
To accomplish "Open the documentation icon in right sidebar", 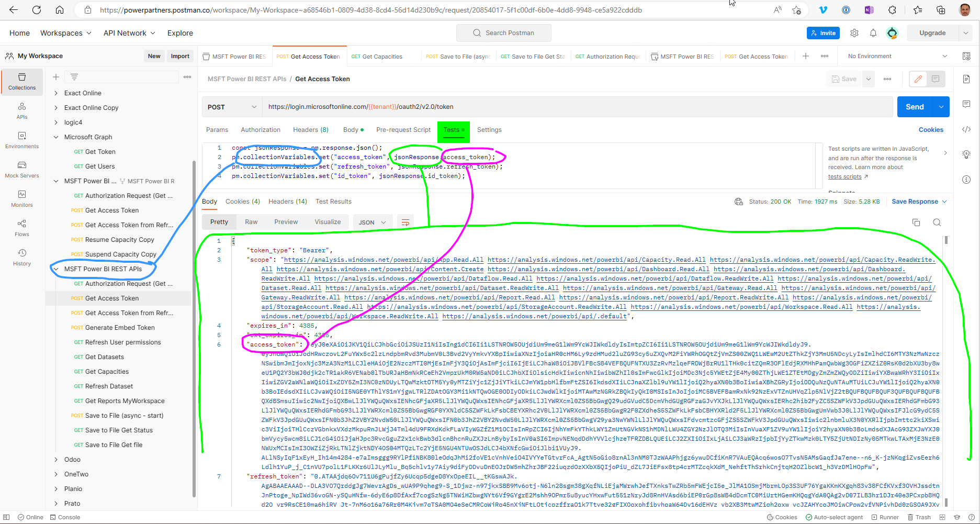I will point(966,79).
